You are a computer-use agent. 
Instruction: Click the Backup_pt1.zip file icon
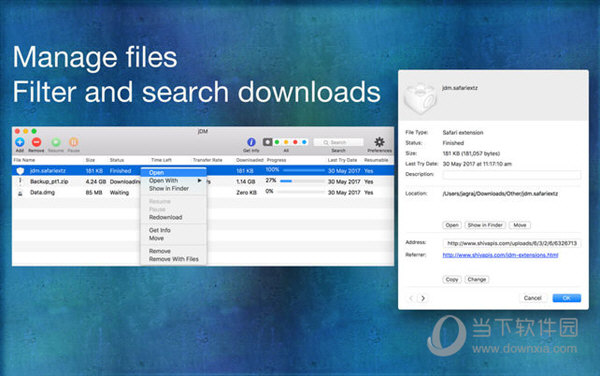pyautogui.click(x=20, y=182)
